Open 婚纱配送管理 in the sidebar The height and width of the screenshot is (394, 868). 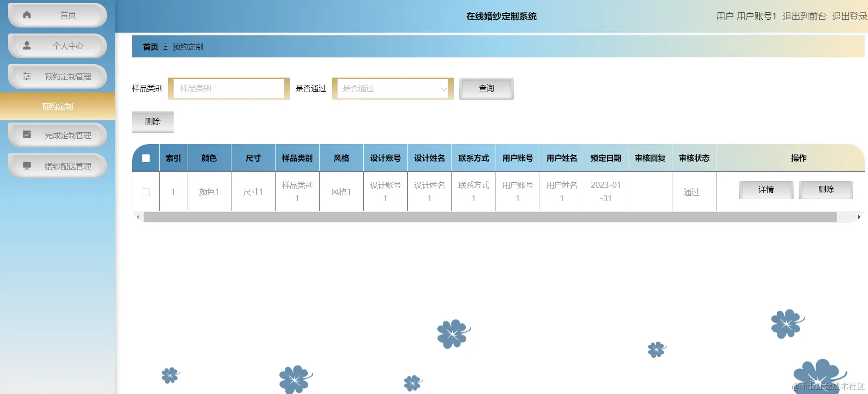(57, 166)
